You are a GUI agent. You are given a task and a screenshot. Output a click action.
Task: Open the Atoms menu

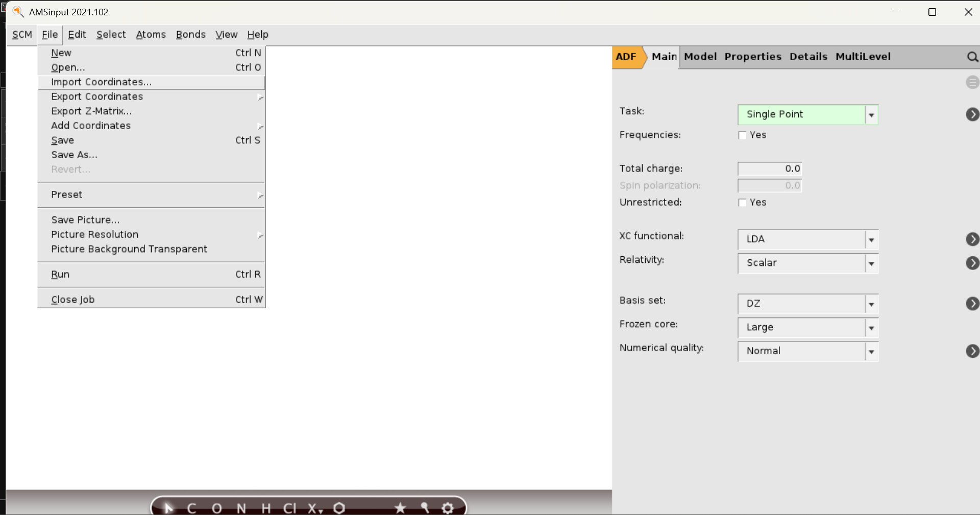tap(151, 35)
